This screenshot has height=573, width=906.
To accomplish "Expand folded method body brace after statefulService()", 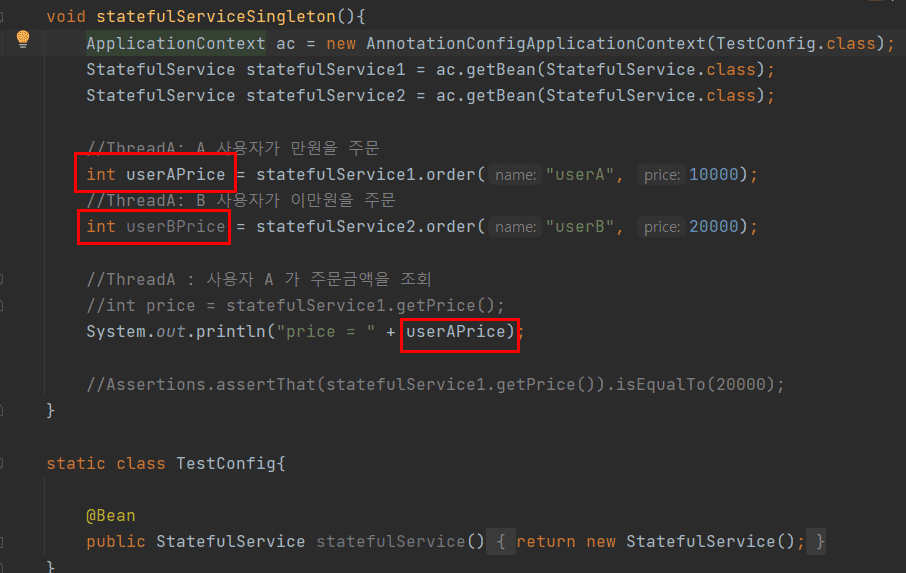I will tap(501, 542).
